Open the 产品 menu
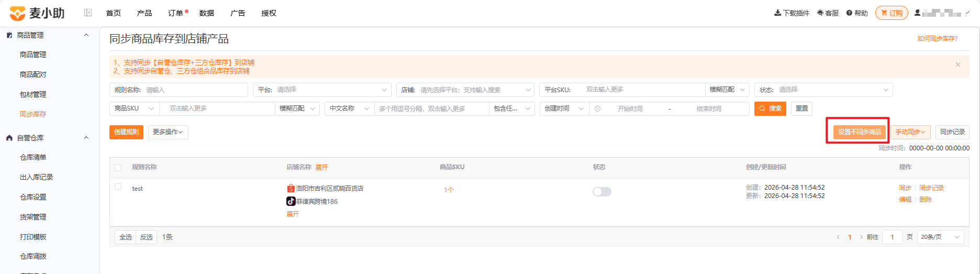This screenshot has width=980, height=274. (144, 13)
